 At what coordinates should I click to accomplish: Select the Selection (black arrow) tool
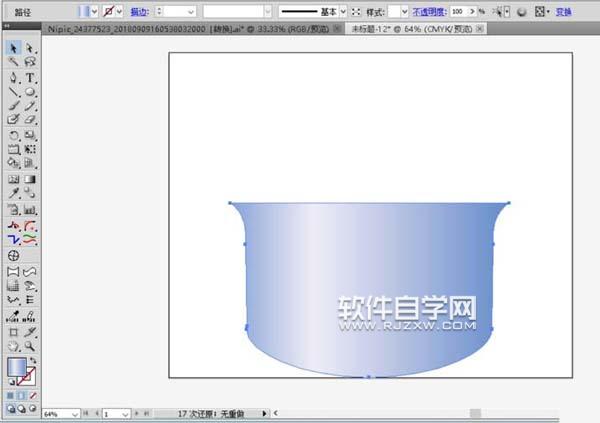coord(13,48)
